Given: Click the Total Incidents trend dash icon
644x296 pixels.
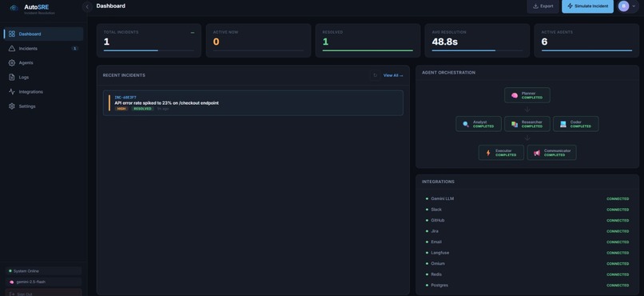Looking at the screenshot, I should pos(193,33).
